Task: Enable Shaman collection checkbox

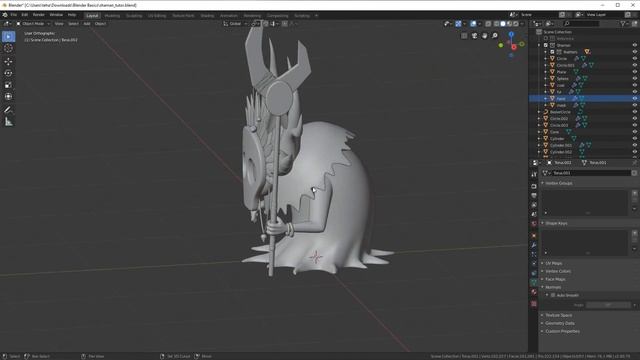Action: [x=546, y=45]
